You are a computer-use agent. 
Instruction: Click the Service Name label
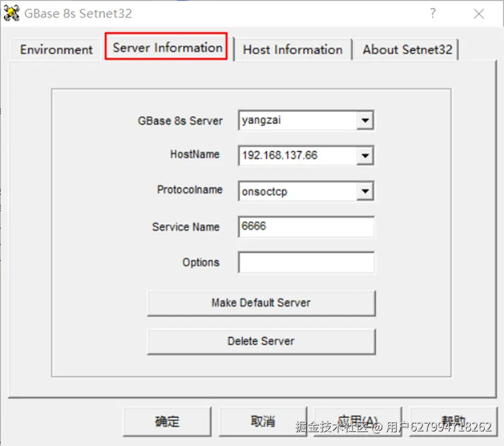pyautogui.click(x=186, y=227)
